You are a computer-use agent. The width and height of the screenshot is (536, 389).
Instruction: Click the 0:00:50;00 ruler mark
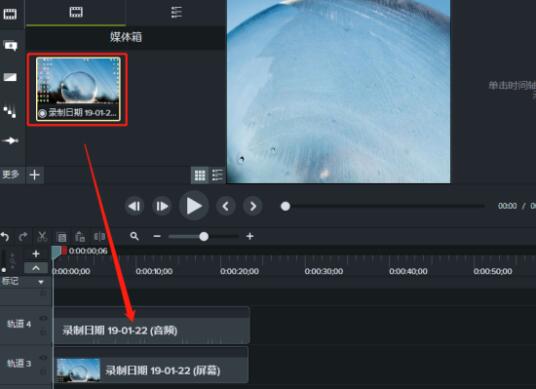tap(493, 271)
